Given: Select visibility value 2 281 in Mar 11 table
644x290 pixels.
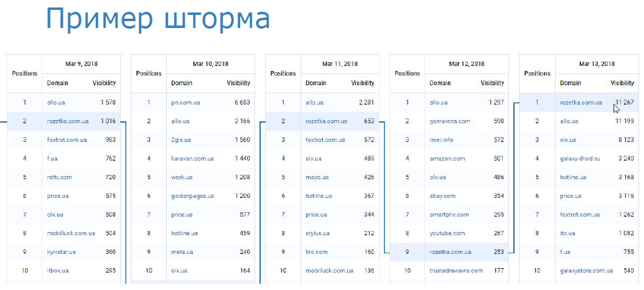Looking at the screenshot, I should tap(366, 102).
